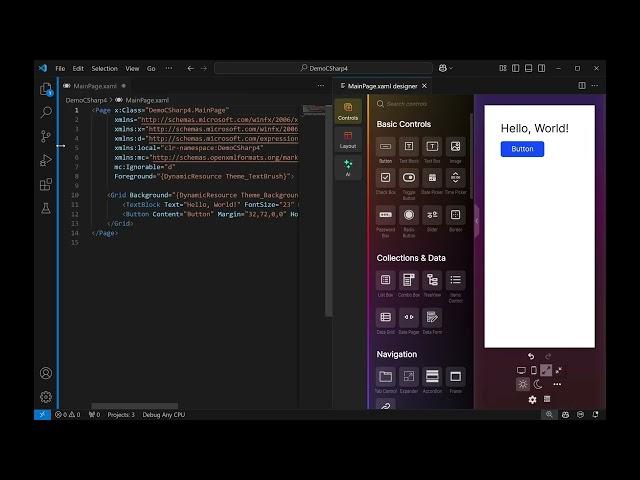640x480 pixels.
Task: Select the Check Box control icon
Action: click(x=385, y=178)
